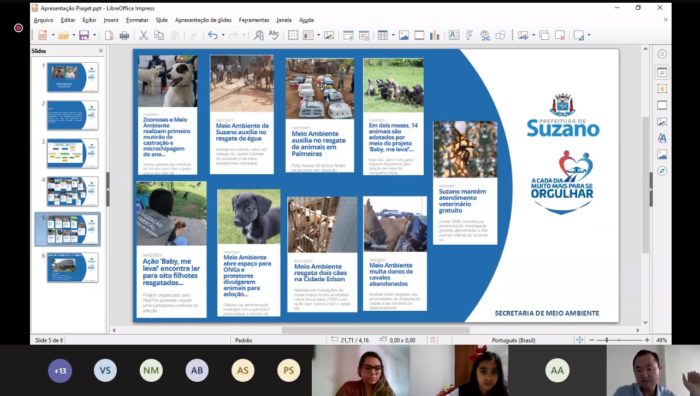Open the Properties sidebar deck
Viewport: 700px width, 396px height.
pos(662,72)
